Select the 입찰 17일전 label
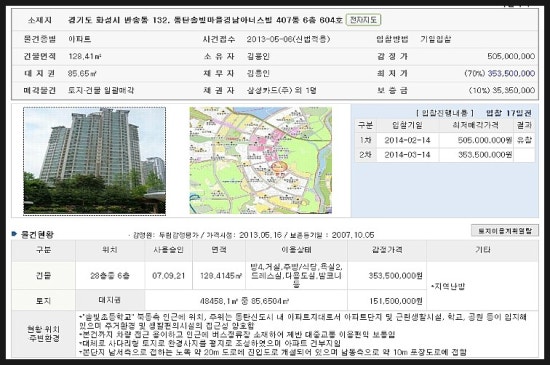This screenshot has width=550, height=365. coord(509,113)
